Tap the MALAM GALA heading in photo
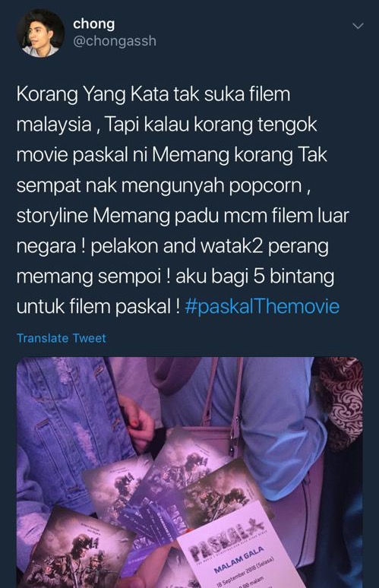Image resolution: width=379 pixels, height=588 pixels. point(239,560)
